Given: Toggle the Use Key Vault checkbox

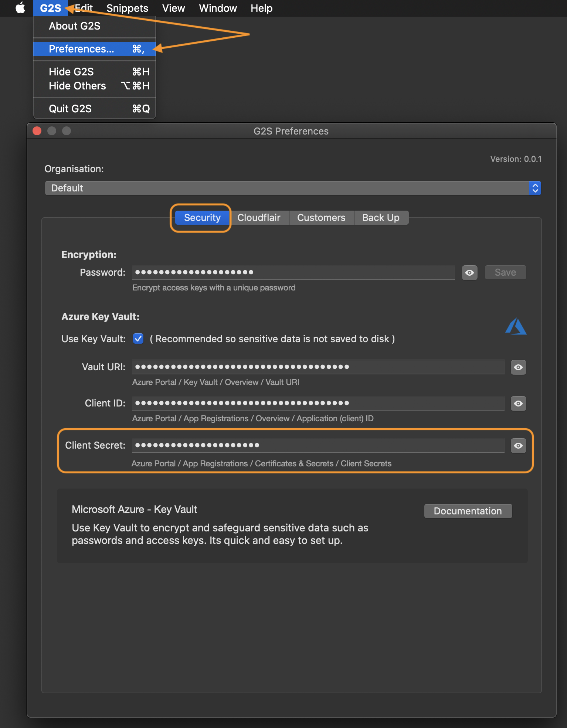Looking at the screenshot, I should 138,339.
